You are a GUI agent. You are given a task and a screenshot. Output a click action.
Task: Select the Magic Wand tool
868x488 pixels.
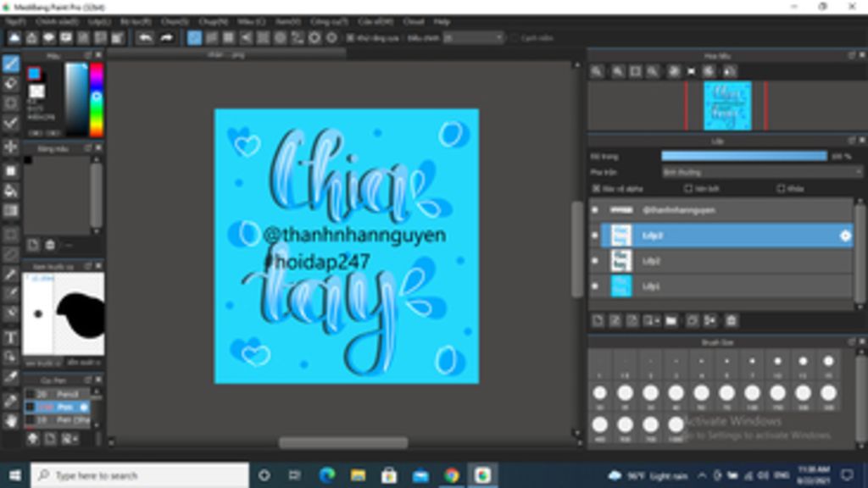click(x=10, y=274)
